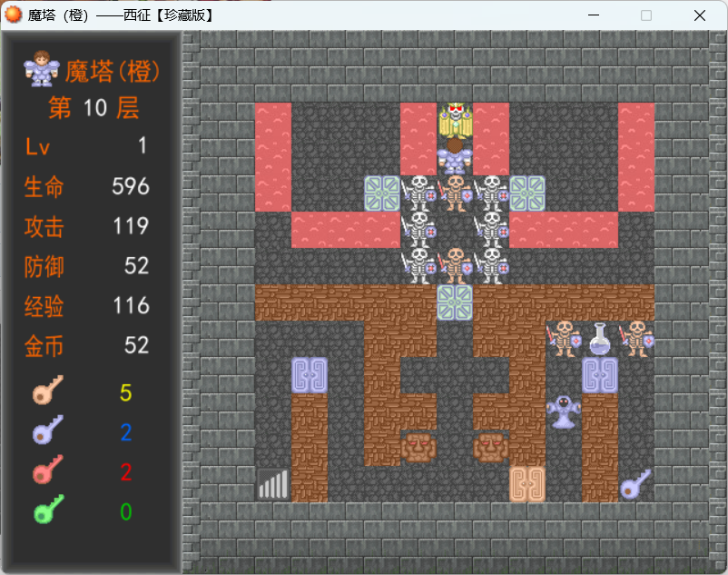Select the green key icon in the sidebar
Screen dimensions: 728x575
tap(49, 509)
